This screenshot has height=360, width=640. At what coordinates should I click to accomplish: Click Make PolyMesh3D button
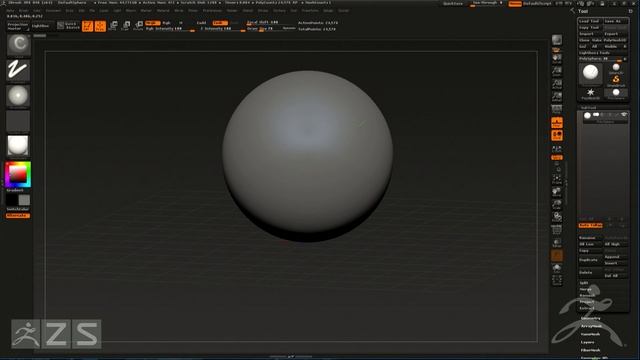point(609,40)
